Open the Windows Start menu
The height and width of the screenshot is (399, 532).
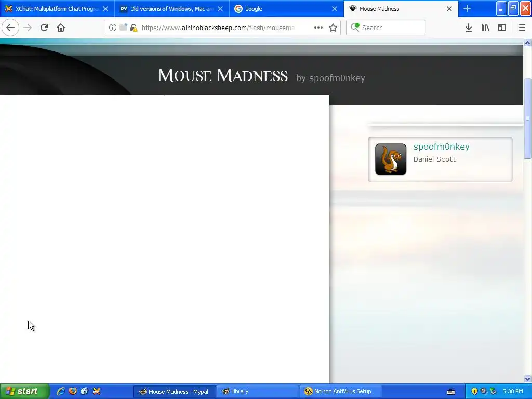coord(25,392)
